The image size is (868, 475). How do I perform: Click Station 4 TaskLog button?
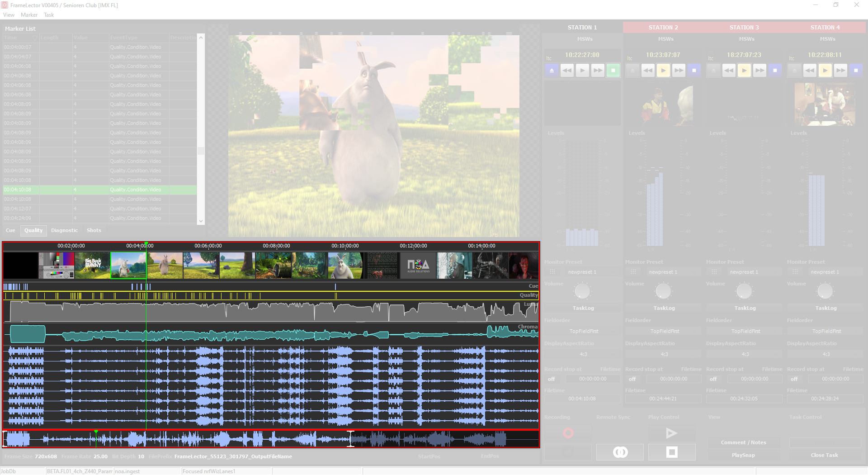pyautogui.click(x=826, y=308)
